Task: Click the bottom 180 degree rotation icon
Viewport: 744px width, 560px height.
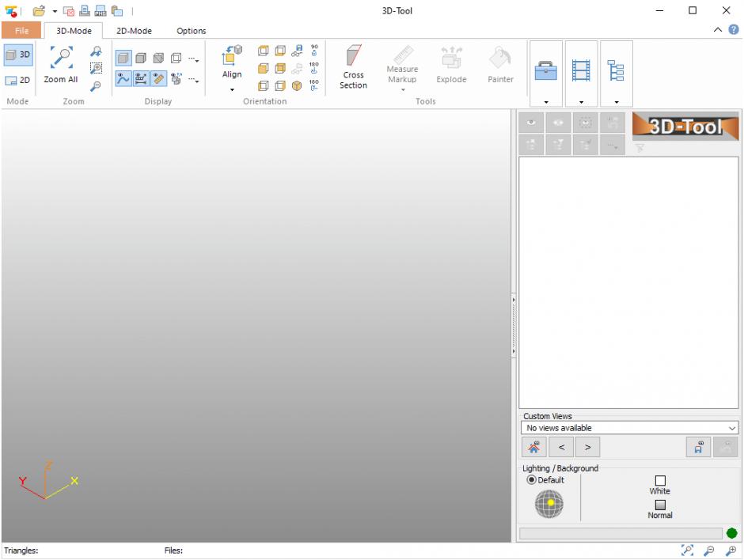Action: [314, 85]
